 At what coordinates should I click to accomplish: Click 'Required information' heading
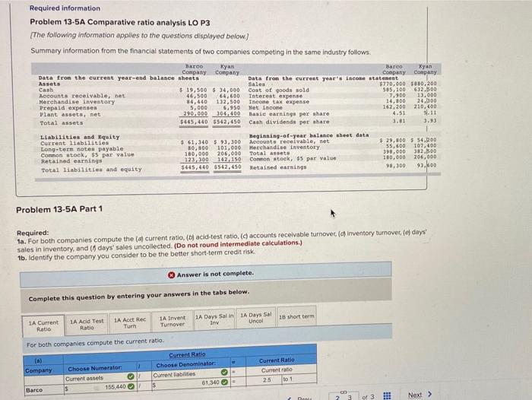65,8
